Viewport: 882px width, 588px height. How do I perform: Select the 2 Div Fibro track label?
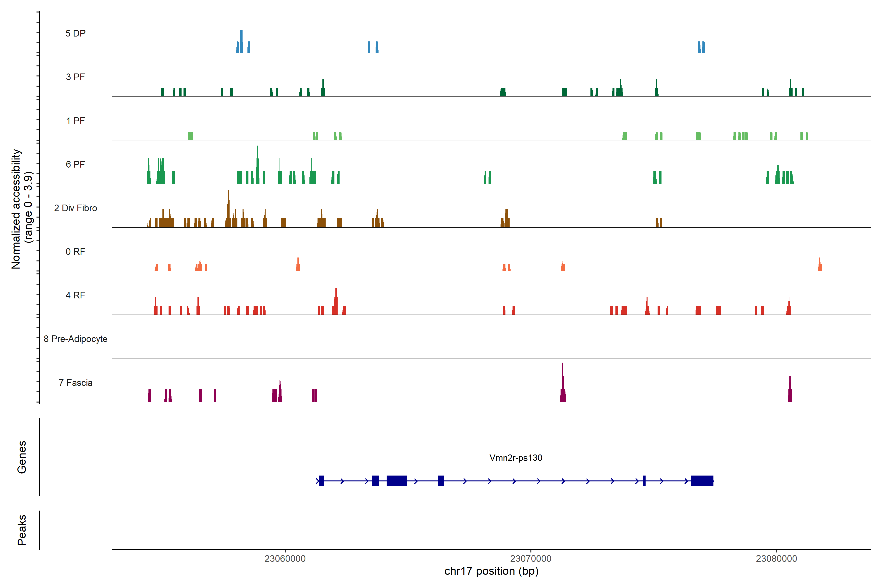coord(75,208)
